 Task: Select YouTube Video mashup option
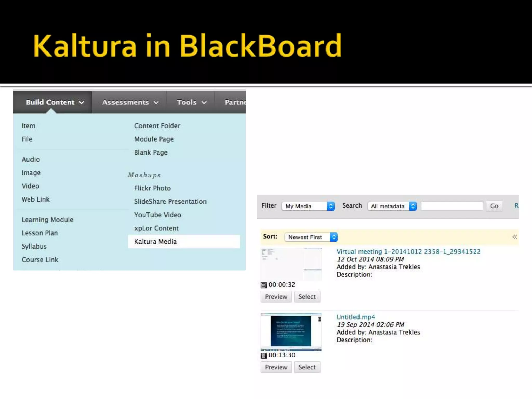tap(157, 215)
